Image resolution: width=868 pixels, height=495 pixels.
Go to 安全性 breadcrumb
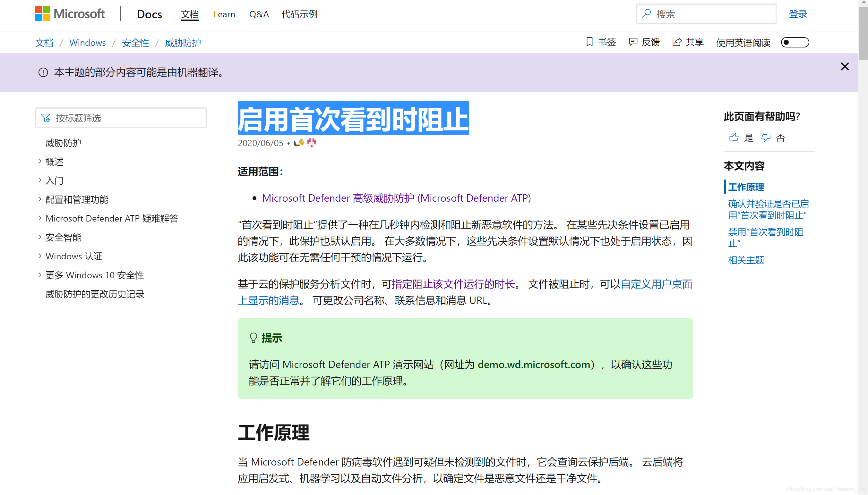click(135, 43)
